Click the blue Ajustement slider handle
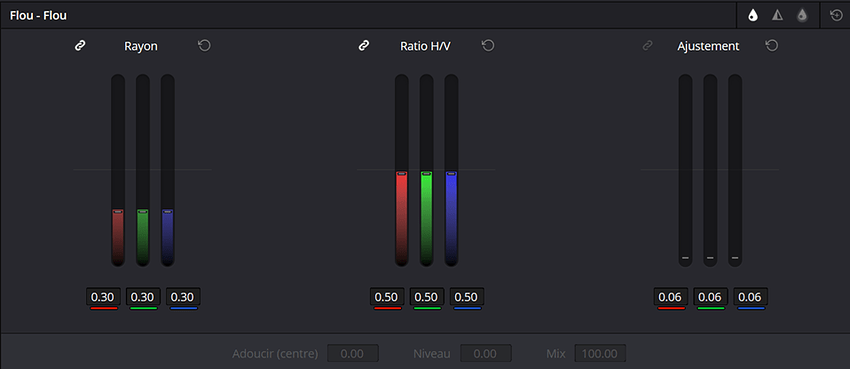Image resolution: width=850 pixels, height=369 pixels. (x=735, y=258)
